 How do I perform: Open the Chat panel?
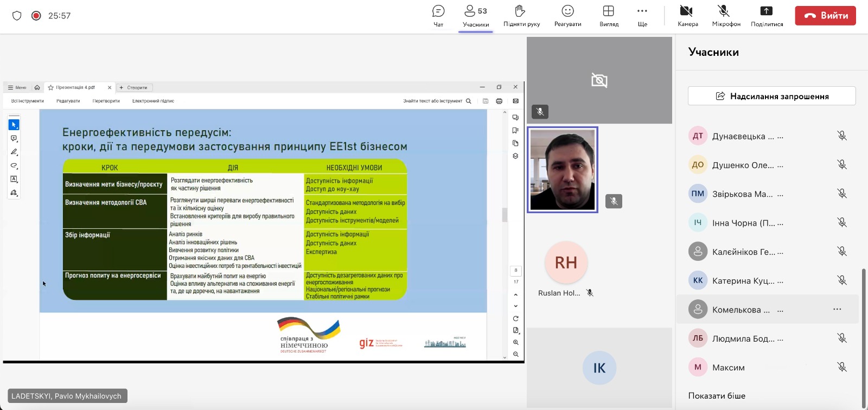coord(438,16)
